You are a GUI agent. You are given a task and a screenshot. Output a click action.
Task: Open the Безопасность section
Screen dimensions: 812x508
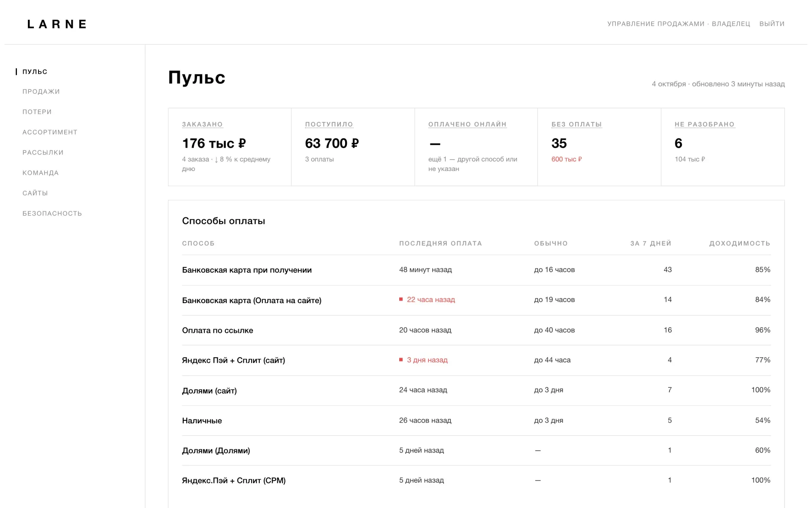(x=52, y=213)
